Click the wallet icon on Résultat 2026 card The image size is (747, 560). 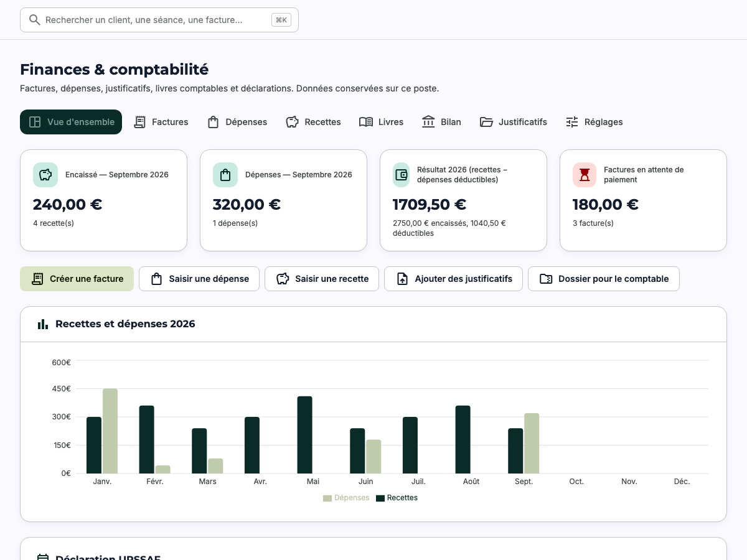pos(402,175)
